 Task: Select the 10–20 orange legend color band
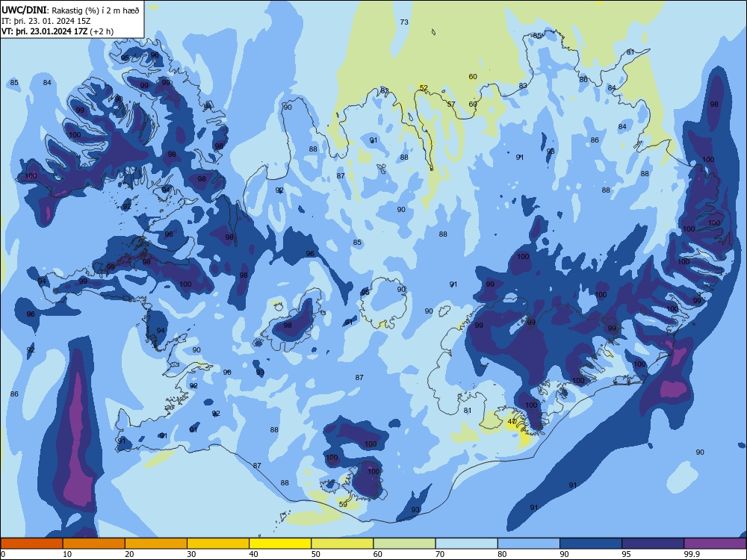pyautogui.click(x=94, y=544)
